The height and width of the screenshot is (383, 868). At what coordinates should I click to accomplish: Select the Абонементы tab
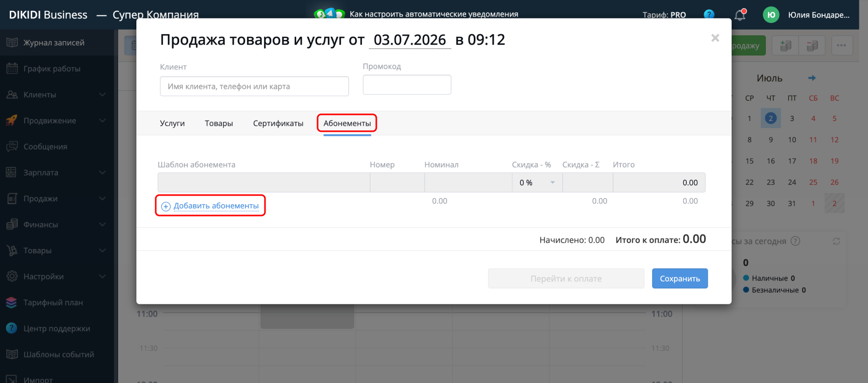pyautogui.click(x=347, y=123)
